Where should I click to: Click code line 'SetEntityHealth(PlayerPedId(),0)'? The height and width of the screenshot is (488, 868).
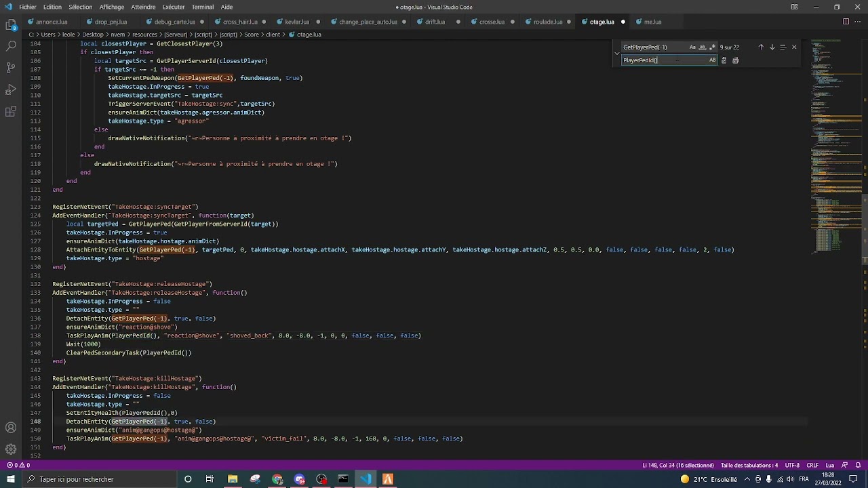click(x=121, y=413)
